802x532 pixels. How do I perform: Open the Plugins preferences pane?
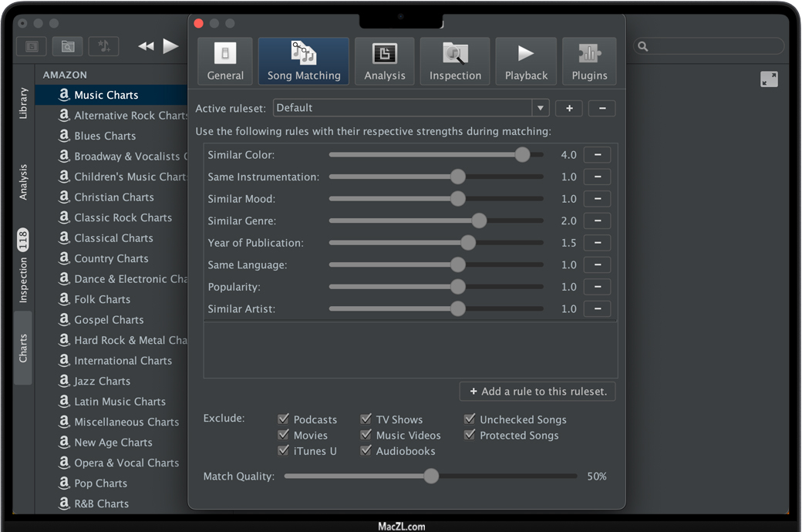coord(589,61)
